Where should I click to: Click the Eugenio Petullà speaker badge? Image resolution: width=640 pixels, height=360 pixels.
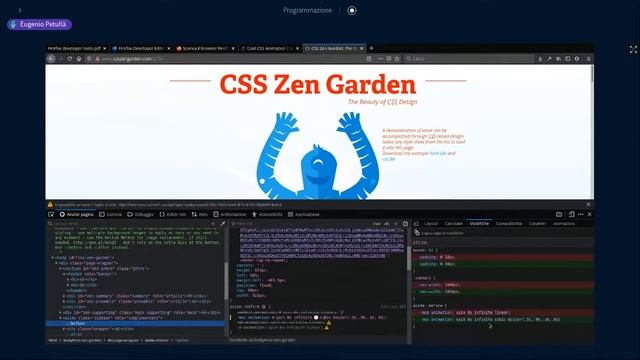39,24
